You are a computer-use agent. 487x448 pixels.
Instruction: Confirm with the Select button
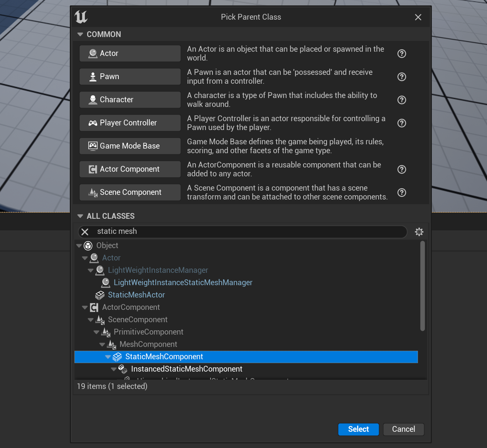point(359,429)
